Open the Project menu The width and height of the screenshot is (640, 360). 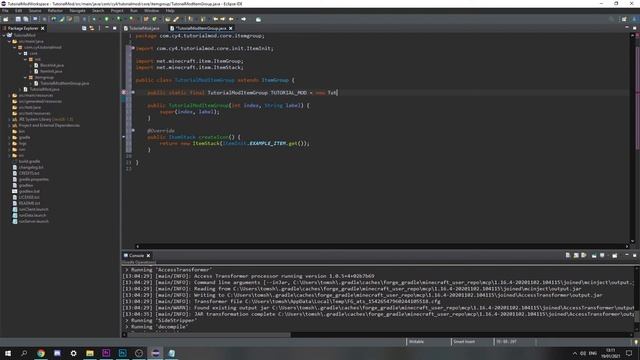(x=117, y=11)
